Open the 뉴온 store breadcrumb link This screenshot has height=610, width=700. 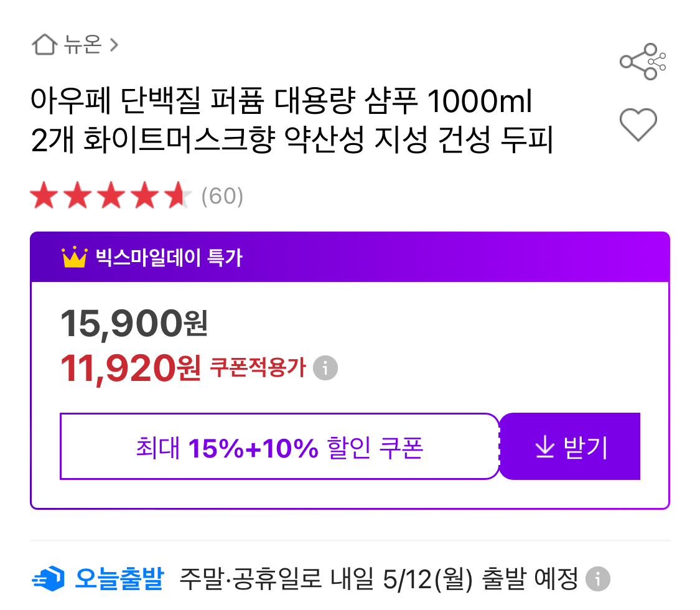tap(82, 45)
